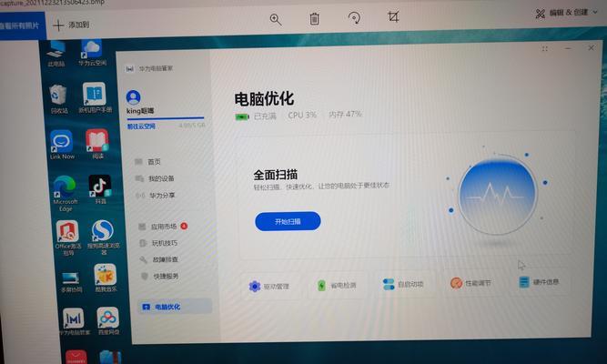The image size is (607, 364).
Task: Click the 内存 47% text
Action: (x=345, y=114)
